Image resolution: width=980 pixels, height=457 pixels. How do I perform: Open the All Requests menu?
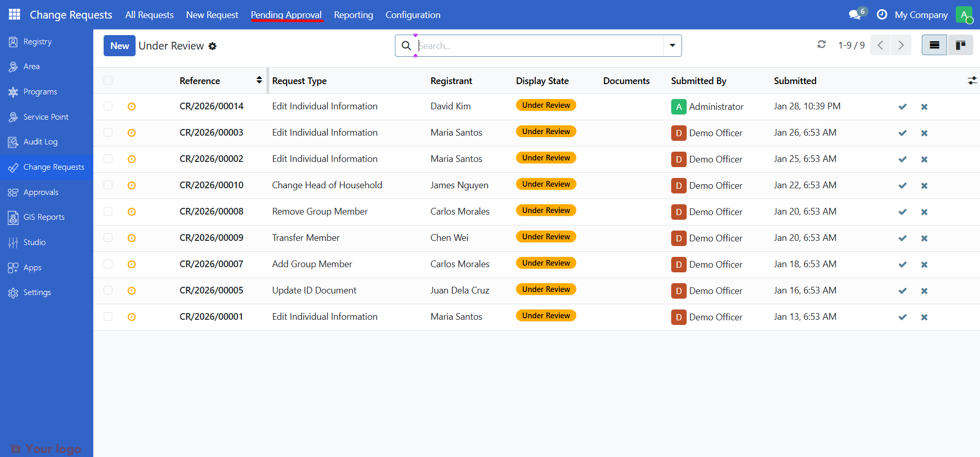(149, 15)
